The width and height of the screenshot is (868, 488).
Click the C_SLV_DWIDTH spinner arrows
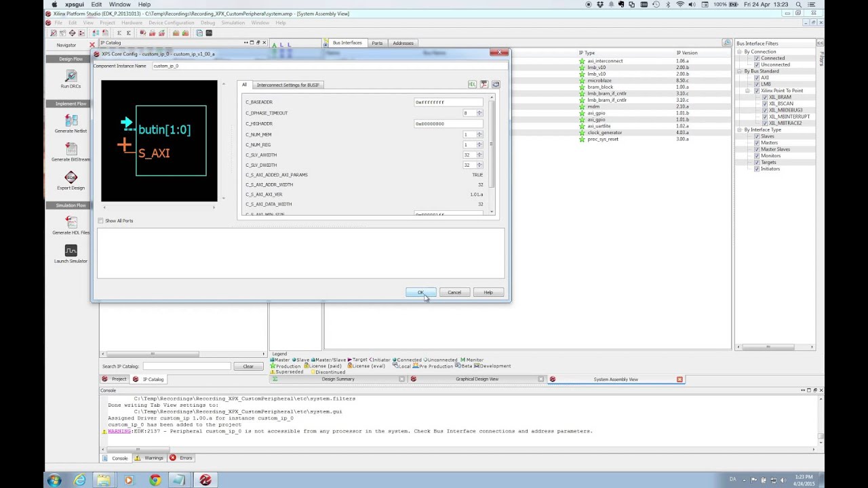(x=479, y=165)
